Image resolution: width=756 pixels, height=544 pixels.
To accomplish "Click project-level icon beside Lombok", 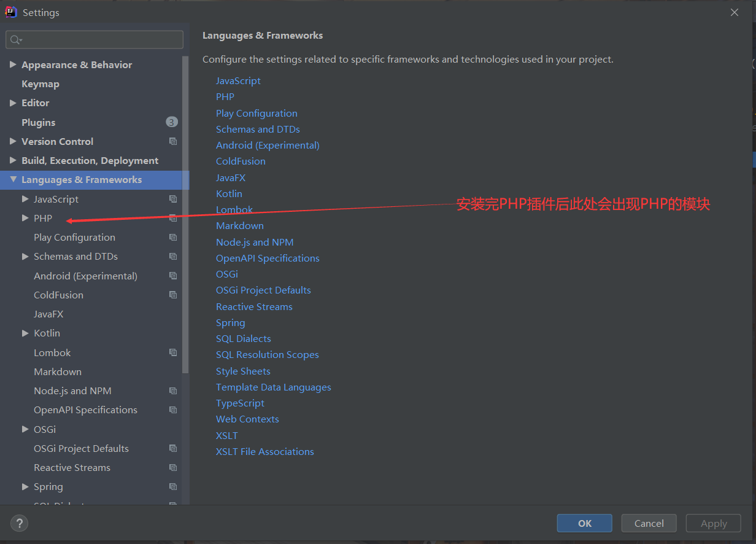I will click(x=173, y=352).
